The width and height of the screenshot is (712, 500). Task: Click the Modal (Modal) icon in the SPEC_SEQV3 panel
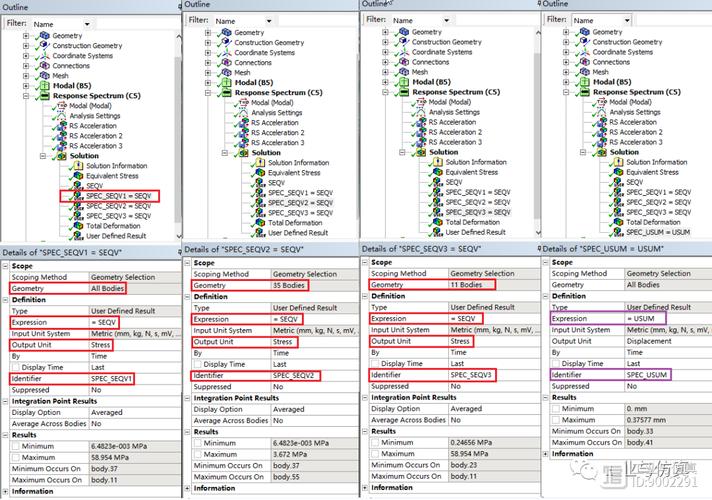[420, 102]
